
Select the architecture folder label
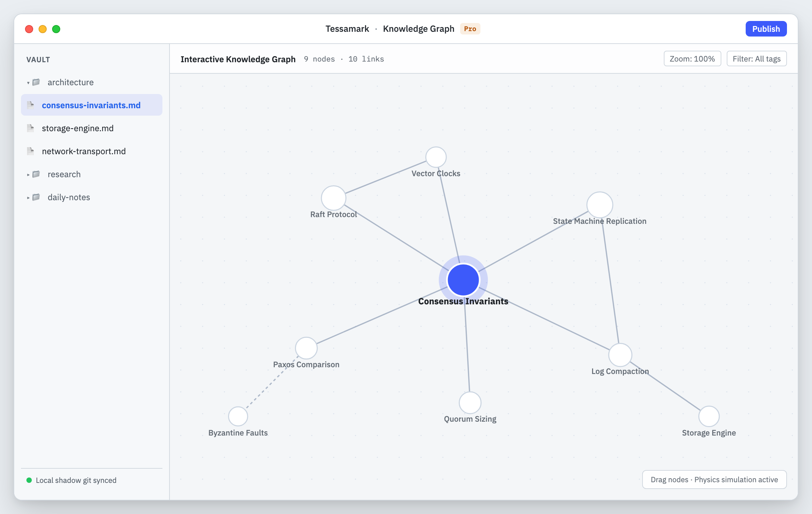[x=71, y=82]
